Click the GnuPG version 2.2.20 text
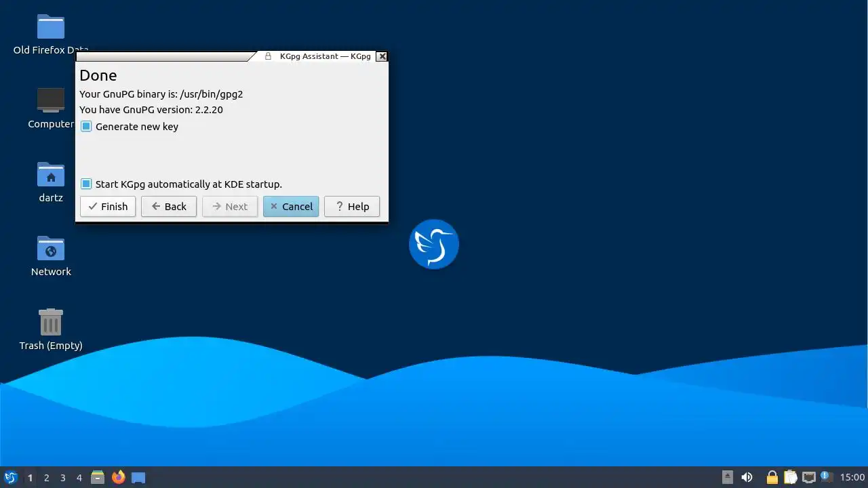Viewport: 868px width, 488px height. point(151,110)
